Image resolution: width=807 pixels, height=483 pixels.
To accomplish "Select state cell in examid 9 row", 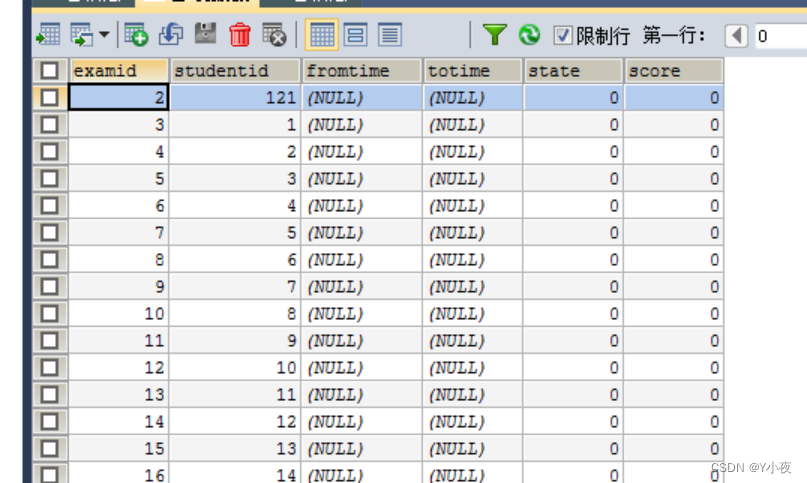I will (x=573, y=286).
